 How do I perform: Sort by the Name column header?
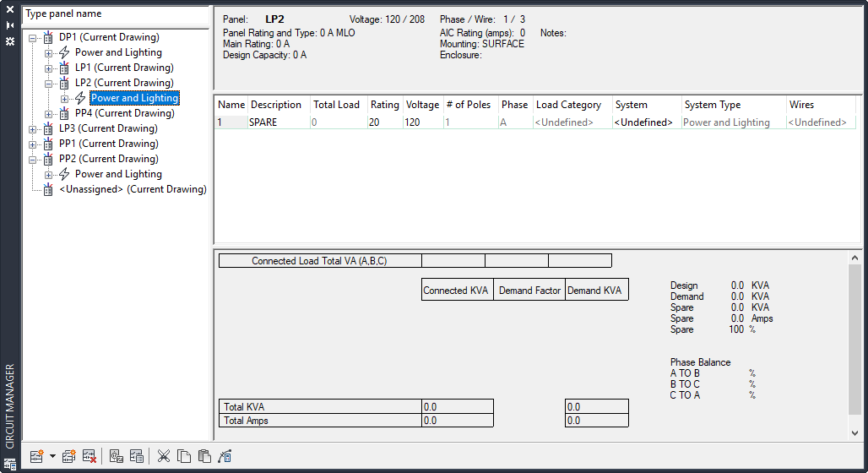click(231, 105)
